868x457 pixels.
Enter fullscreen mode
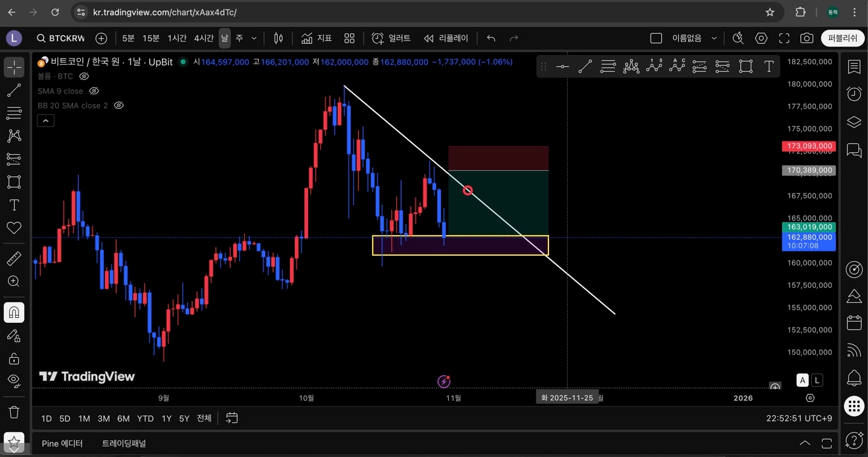(784, 38)
